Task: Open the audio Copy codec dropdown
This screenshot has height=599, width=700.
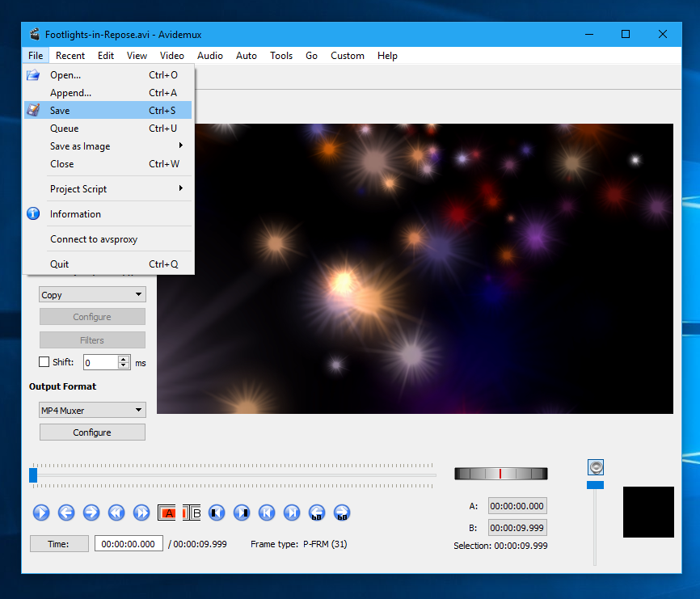Action: (92, 294)
